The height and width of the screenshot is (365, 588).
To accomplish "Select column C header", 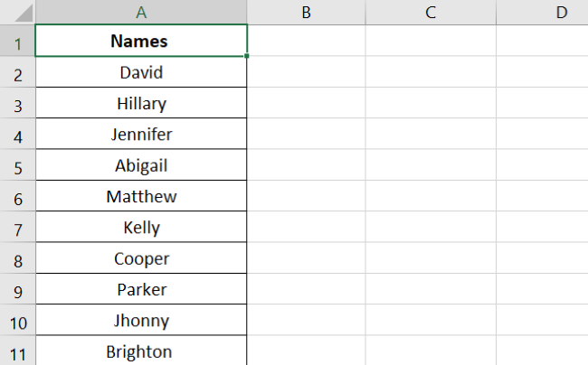I will point(431,12).
